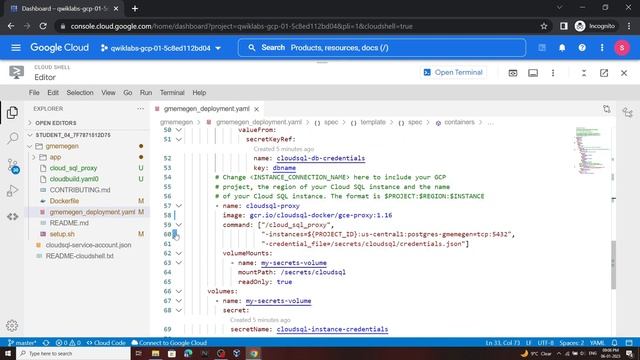640x360 pixels.
Task: Click the editor vertical scrollbar
Action: coord(613,265)
